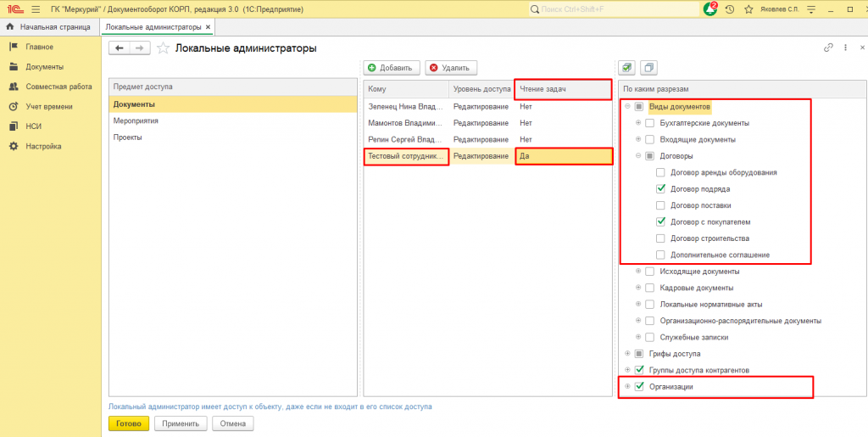Close the Локальные администраторы tab

tap(209, 26)
